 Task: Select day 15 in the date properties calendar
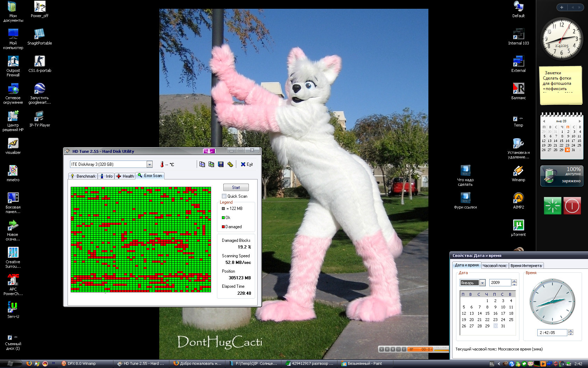[487, 313]
